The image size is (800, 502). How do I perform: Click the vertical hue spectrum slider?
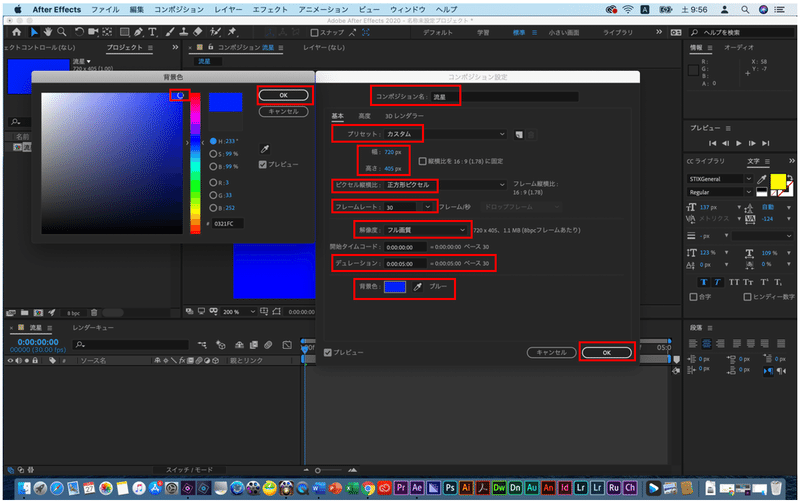click(x=195, y=163)
